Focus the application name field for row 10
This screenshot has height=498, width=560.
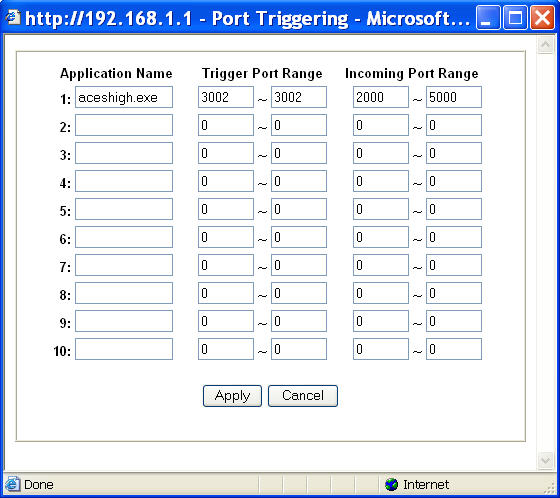coord(124,349)
